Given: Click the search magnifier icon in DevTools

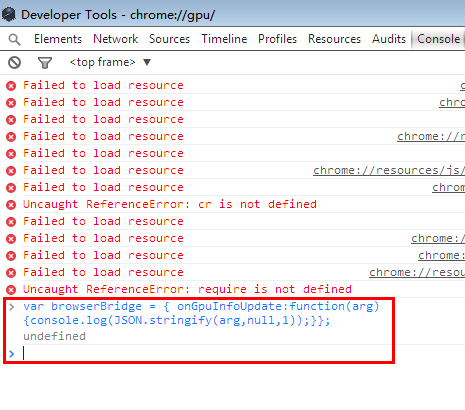Looking at the screenshot, I should [x=14, y=39].
